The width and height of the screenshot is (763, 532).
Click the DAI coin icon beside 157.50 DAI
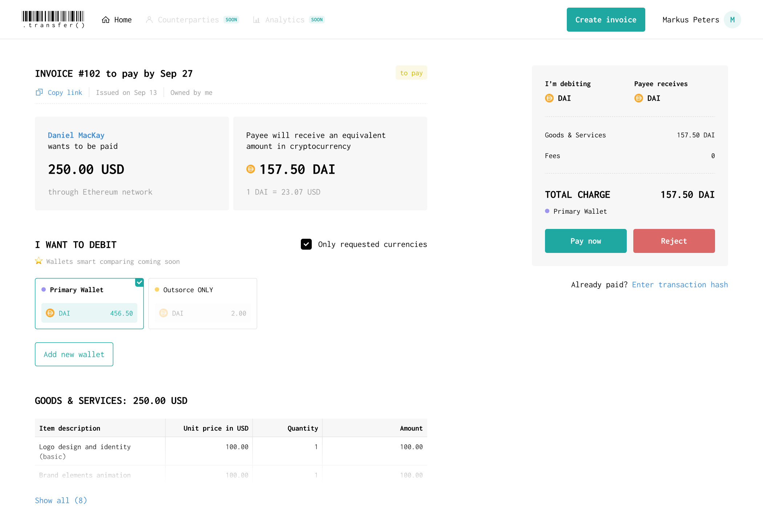click(251, 169)
